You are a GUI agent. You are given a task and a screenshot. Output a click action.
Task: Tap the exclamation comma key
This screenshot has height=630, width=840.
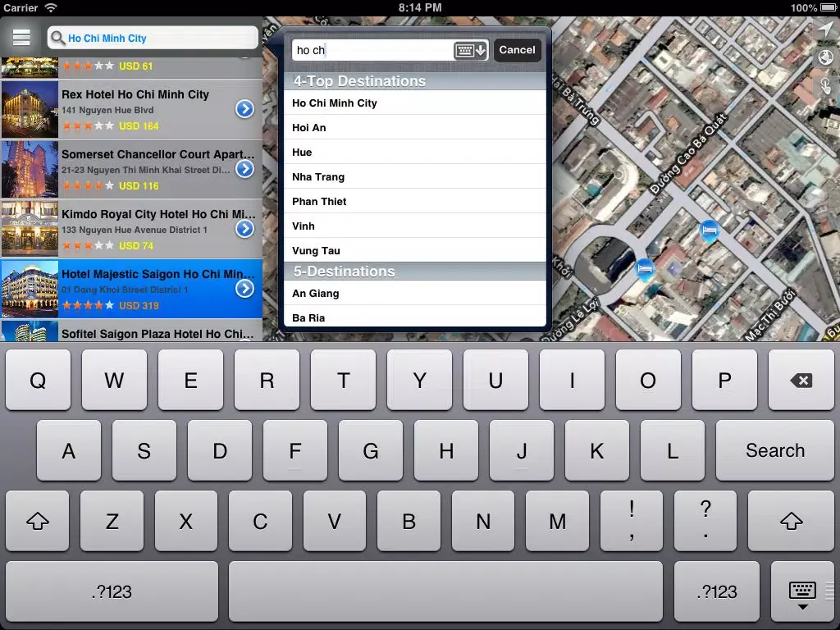(632, 521)
